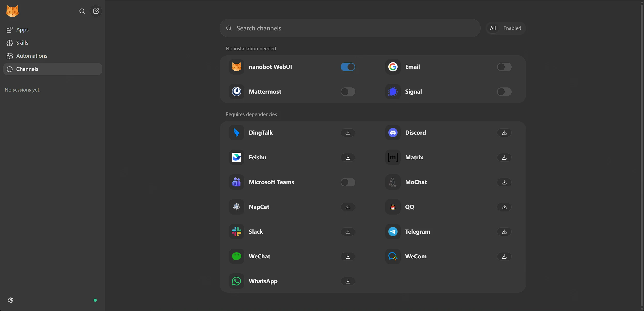Click the Matrix channel icon
The width and height of the screenshot is (644, 311).
point(393,157)
